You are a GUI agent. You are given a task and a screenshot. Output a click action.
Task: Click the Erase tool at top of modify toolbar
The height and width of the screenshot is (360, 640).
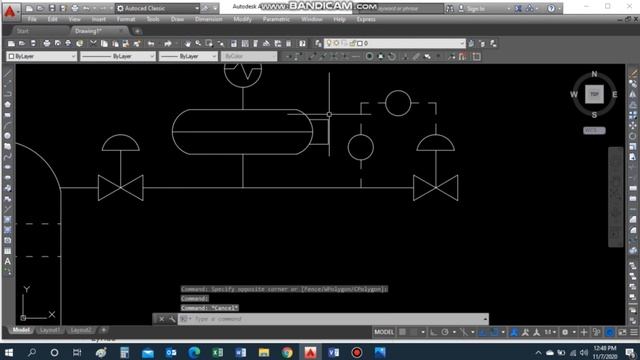click(633, 73)
